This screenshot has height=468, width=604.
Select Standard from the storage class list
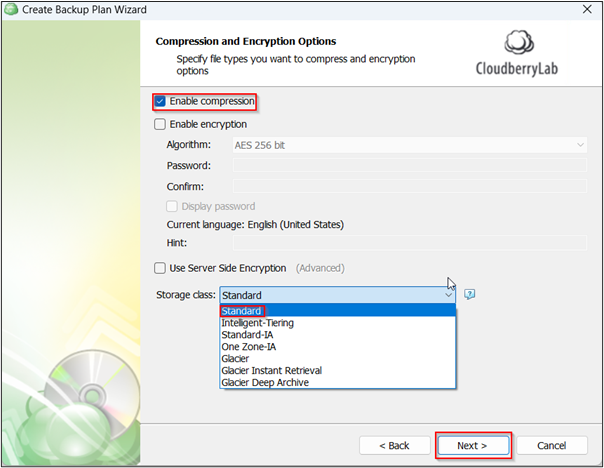tap(241, 311)
